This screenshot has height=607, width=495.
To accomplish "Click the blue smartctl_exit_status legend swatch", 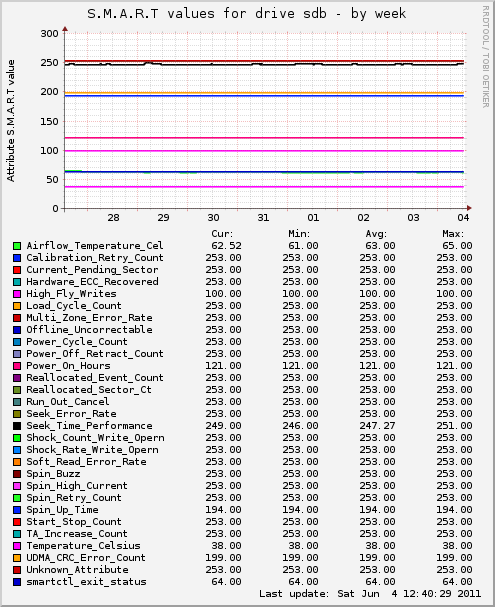I will (x=17, y=582).
